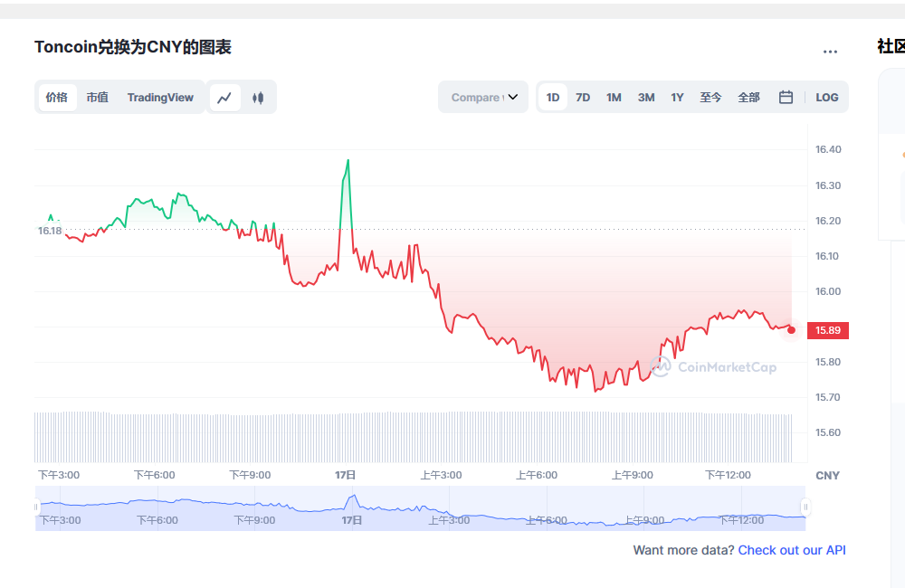Select 7D time range

tap(583, 97)
